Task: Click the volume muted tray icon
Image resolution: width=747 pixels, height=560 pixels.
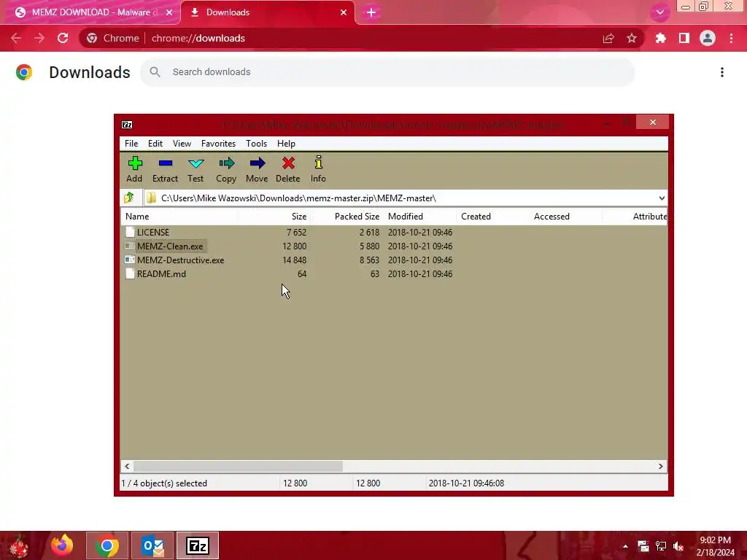Action: pyautogui.click(x=678, y=546)
